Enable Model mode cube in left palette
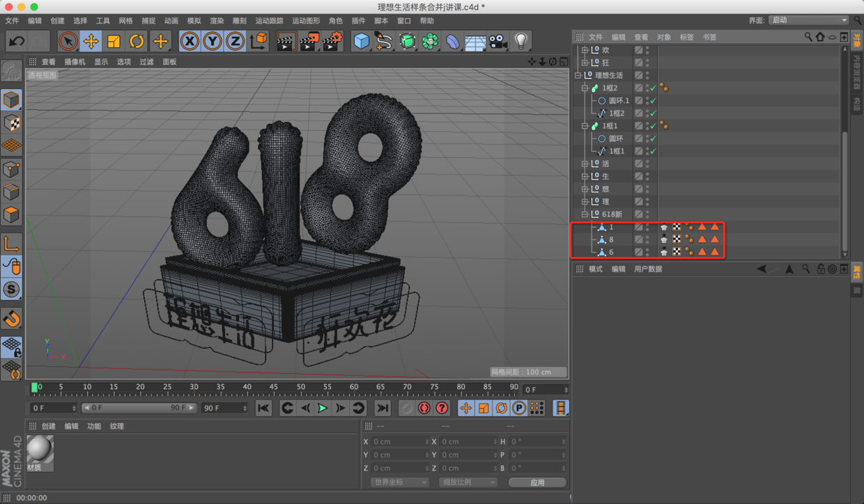Screen dimensions: 864x504 tap(11, 100)
